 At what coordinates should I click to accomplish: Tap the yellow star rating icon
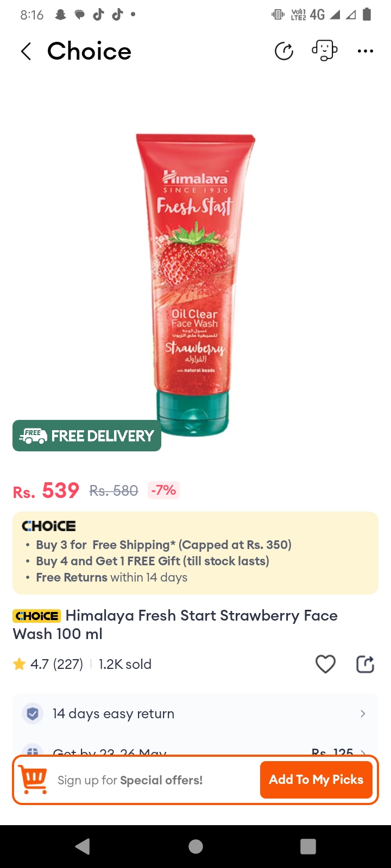[20, 664]
